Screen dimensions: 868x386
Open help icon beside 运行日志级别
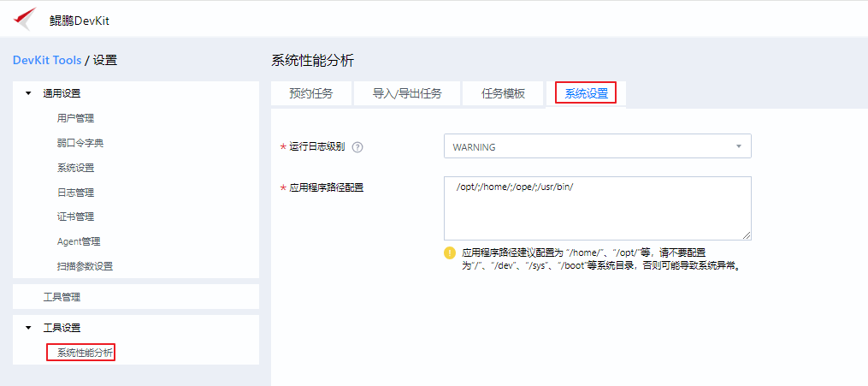(357, 147)
